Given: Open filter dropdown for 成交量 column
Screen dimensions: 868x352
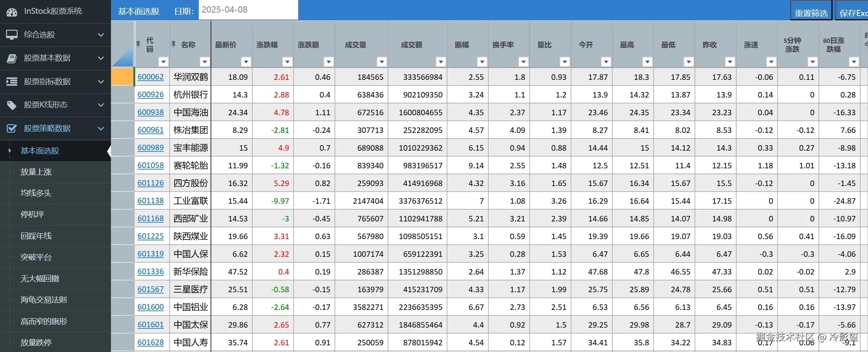Looking at the screenshot, I should tap(382, 62).
